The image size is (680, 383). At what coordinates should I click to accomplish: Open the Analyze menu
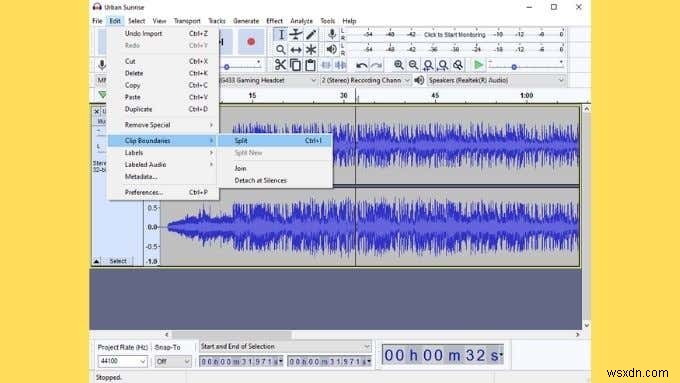[301, 21]
